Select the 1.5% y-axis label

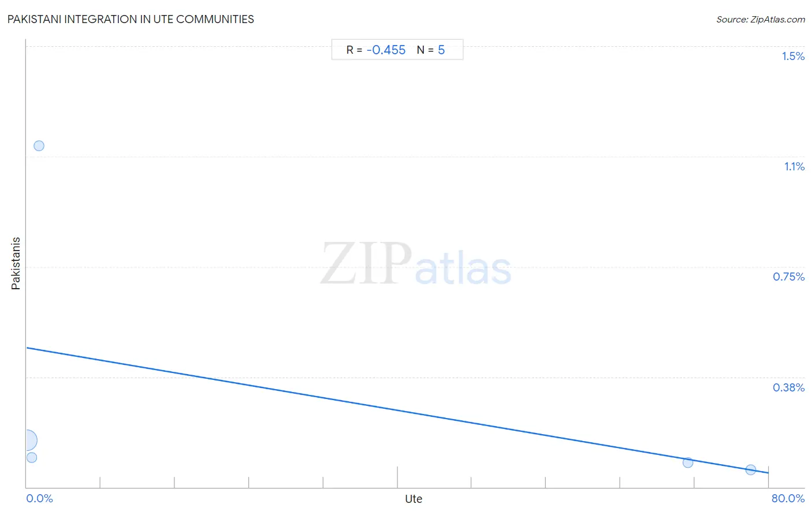[x=793, y=56]
